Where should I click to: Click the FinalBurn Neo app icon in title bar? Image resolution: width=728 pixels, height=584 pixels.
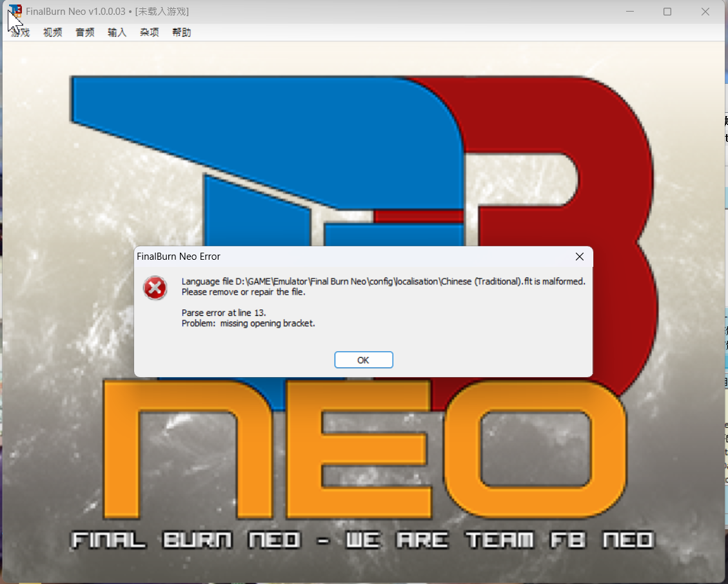(15, 11)
